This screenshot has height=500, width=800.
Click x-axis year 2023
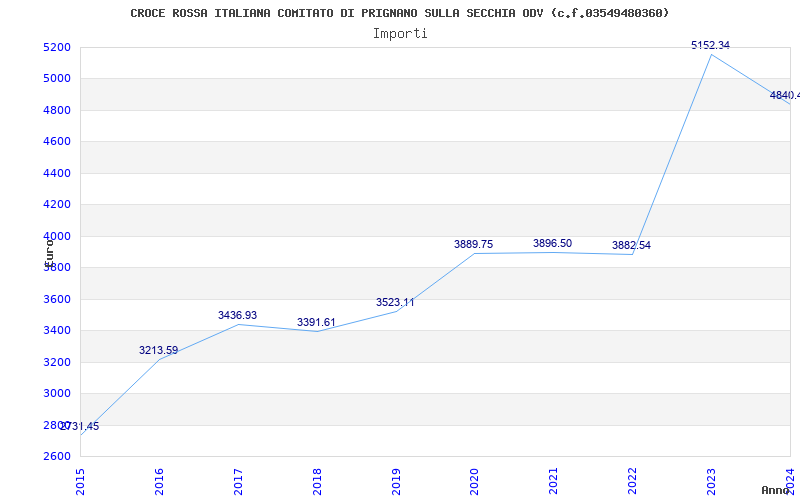711,481
